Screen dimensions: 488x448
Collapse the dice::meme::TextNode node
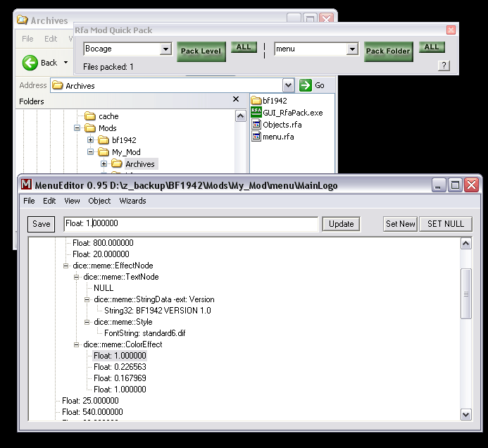click(x=76, y=277)
